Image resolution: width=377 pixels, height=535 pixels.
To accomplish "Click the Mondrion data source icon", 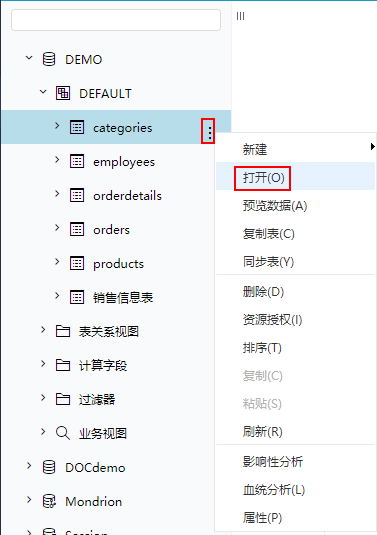I will (x=49, y=501).
